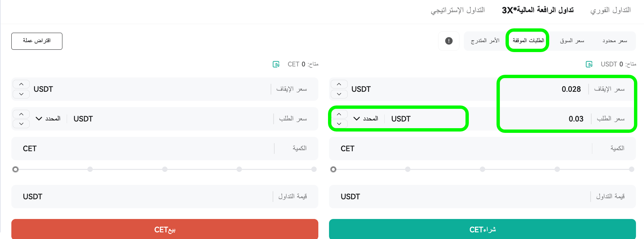This screenshot has width=644, height=239.
Task: Select الأمر المتدرج trailing order tab
Action: pyautogui.click(x=485, y=41)
